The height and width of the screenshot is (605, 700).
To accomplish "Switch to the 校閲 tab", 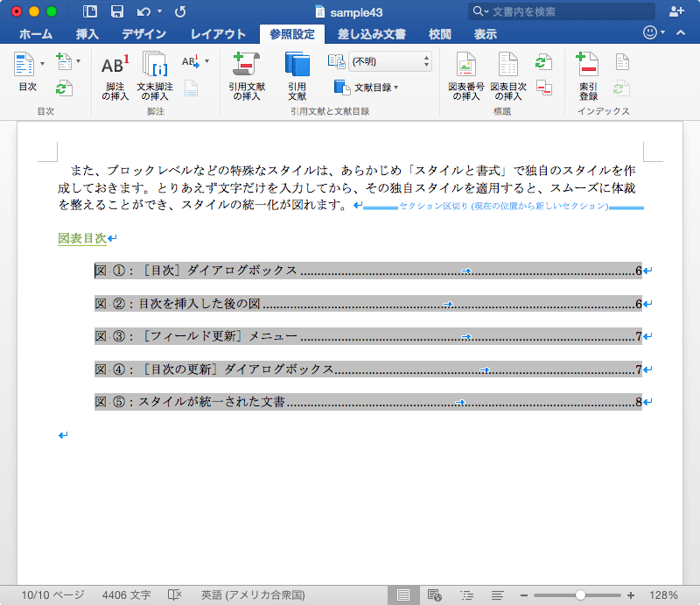I will [440, 34].
